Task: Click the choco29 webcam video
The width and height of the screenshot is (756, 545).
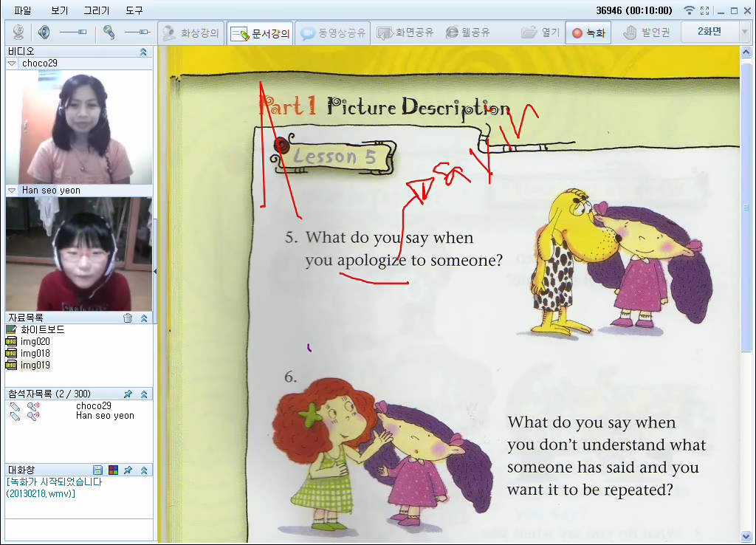Action: (79, 127)
